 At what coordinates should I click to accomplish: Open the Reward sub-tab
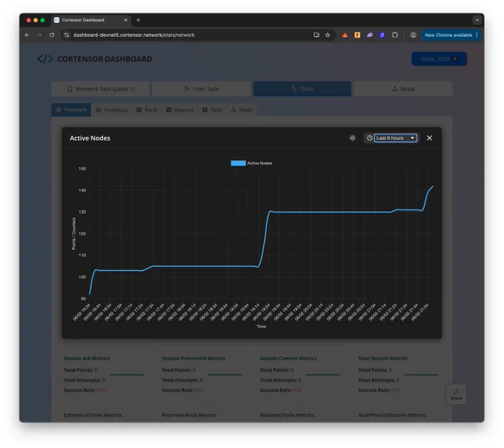(x=180, y=110)
